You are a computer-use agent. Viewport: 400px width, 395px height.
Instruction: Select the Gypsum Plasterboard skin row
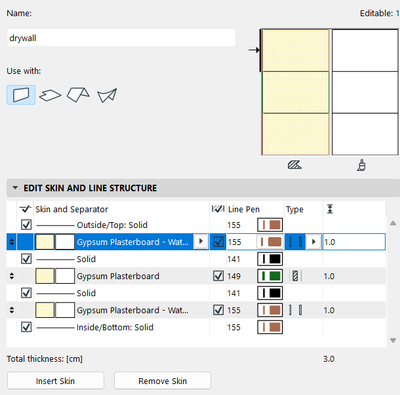click(196, 276)
